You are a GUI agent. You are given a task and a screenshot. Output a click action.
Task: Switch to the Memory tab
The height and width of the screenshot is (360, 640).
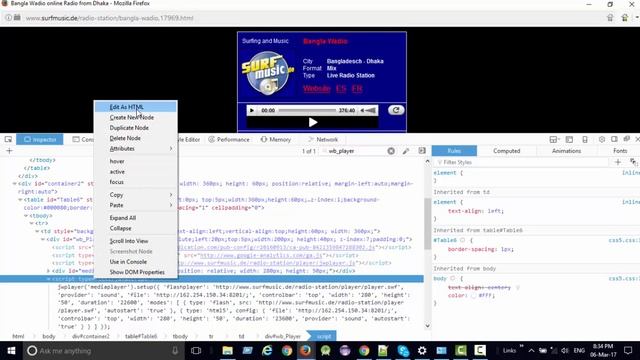[276, 140]
